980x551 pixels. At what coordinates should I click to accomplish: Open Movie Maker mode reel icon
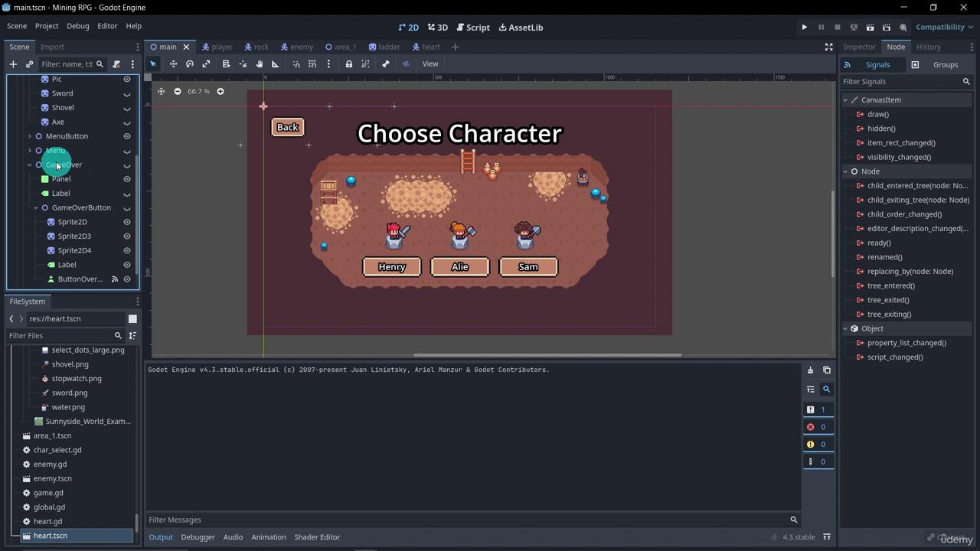point(903,28)
